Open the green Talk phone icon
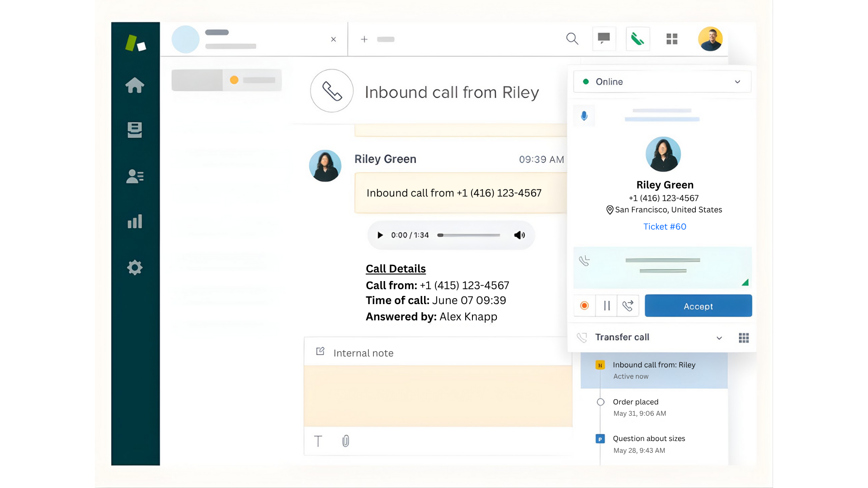 tap(637, 39)
